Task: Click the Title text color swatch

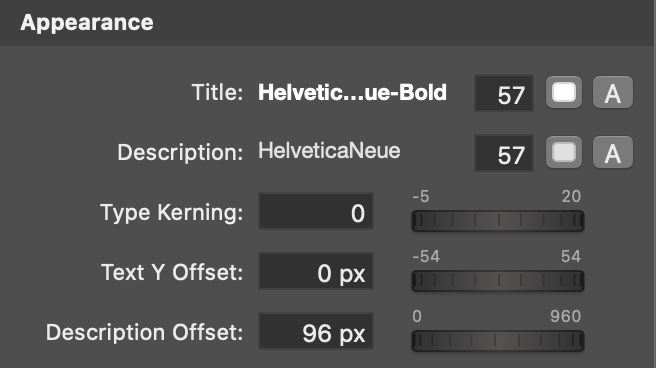Action: [x=564, y=92]
